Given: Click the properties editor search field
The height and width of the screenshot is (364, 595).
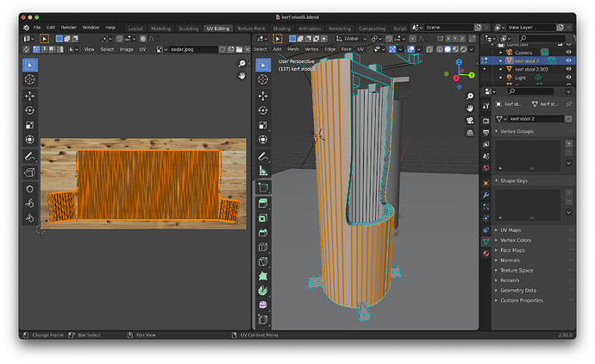Looking at the screenshot, I should pos(530,91).
